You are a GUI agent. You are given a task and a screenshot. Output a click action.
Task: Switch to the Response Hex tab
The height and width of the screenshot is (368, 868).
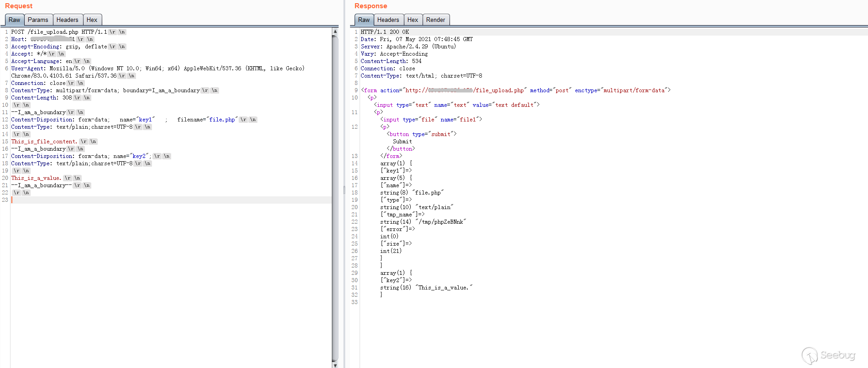[x=413, y=20]
